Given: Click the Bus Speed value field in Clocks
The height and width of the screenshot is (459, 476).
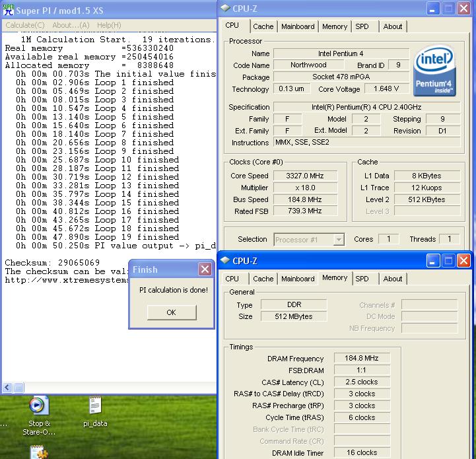Looking at the screenshot, I should (305, 199).
